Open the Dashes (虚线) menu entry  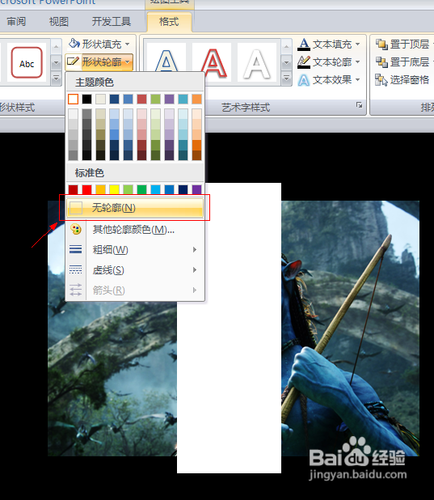[135, 270]
